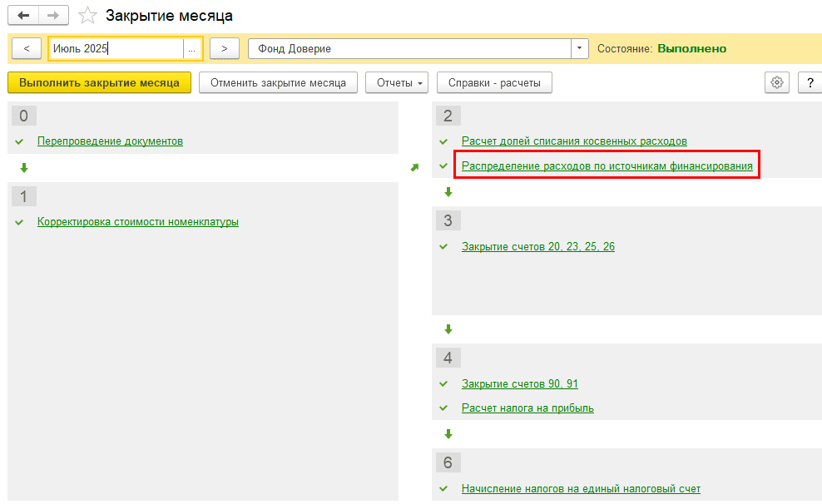The image size is (822, 504).
Task: Click the back navigation arrow
Action: pyautogui.click(x=23, y=16)
